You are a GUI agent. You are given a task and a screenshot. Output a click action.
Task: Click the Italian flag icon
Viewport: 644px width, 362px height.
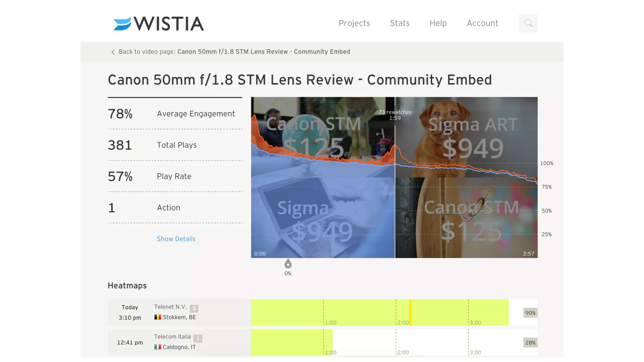click(158, 347)
